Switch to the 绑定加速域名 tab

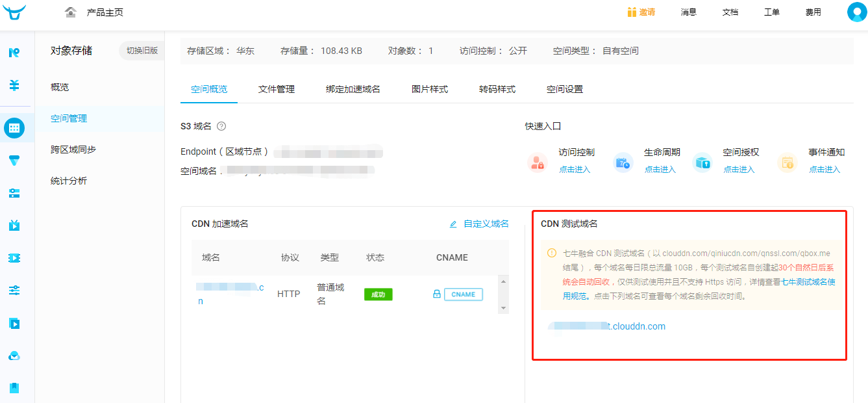[353, 89]
